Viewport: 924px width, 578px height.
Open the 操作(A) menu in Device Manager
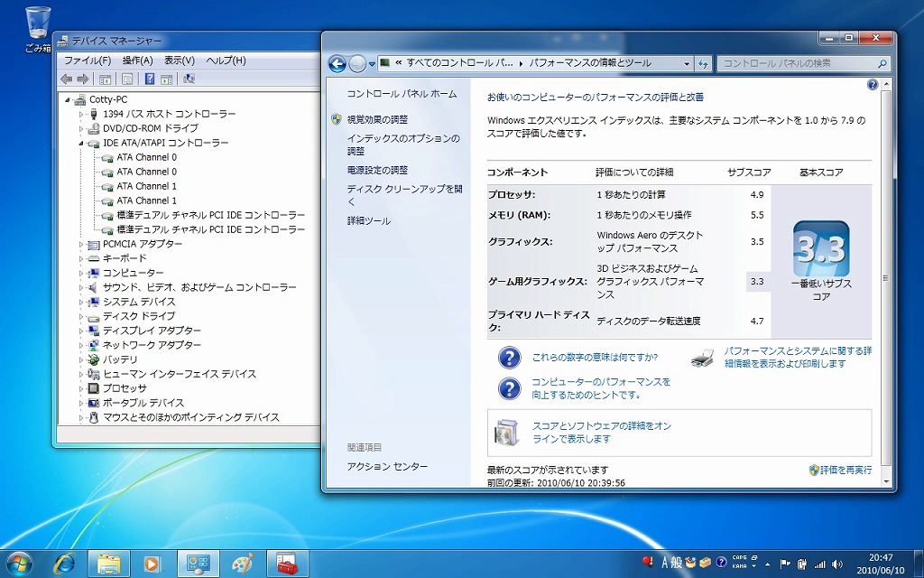138,61
